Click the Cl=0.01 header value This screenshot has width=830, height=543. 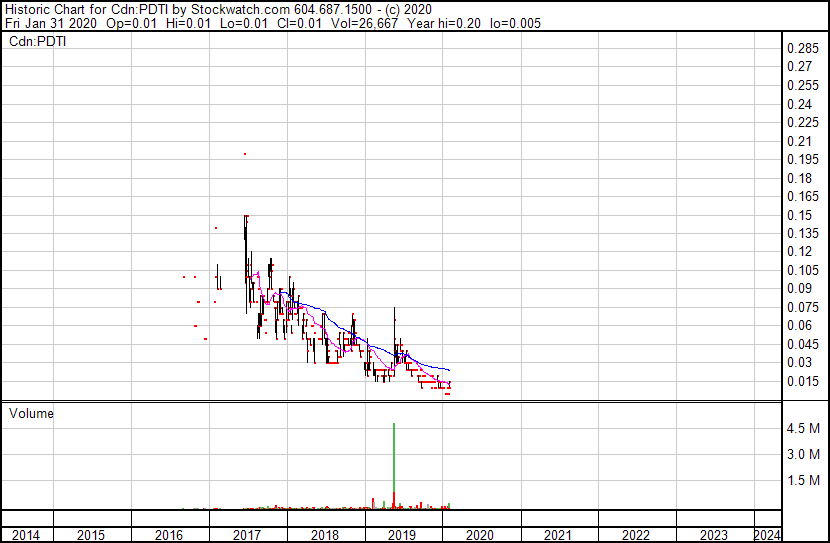point(299,23)
